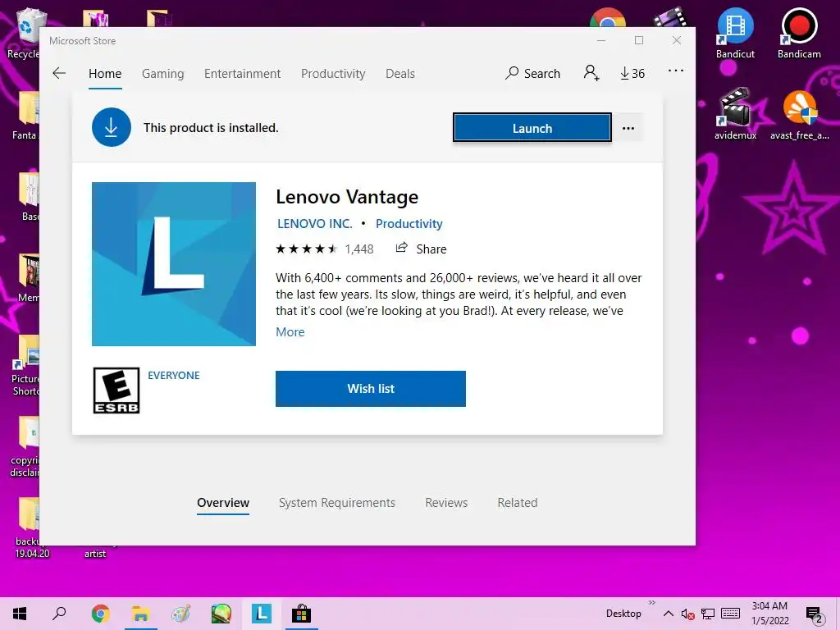840x630 pixels.
Task: Switch to Lenovo Vantage in taskbar
Action: click(x=262, y=614)
